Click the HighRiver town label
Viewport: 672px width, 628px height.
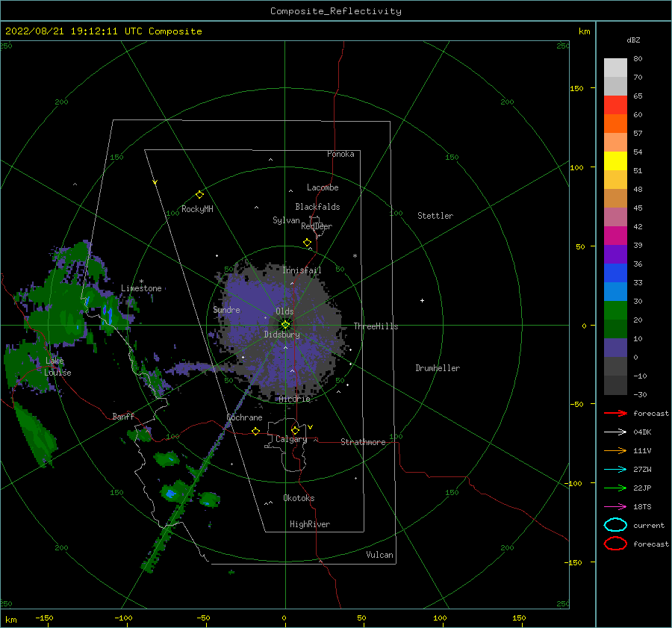pyautogui.click(x=309, y=524)
